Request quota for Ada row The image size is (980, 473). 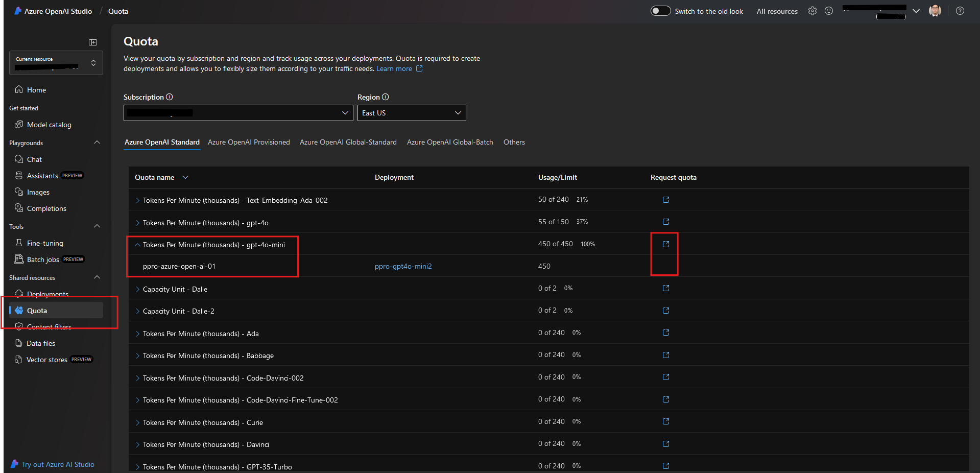[x=666, y=333]
